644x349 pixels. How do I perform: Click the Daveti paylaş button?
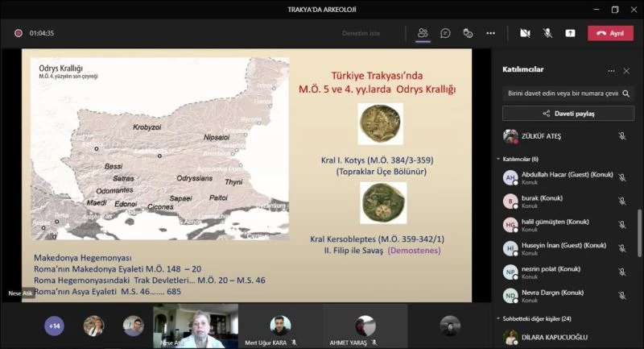(568, 114)
